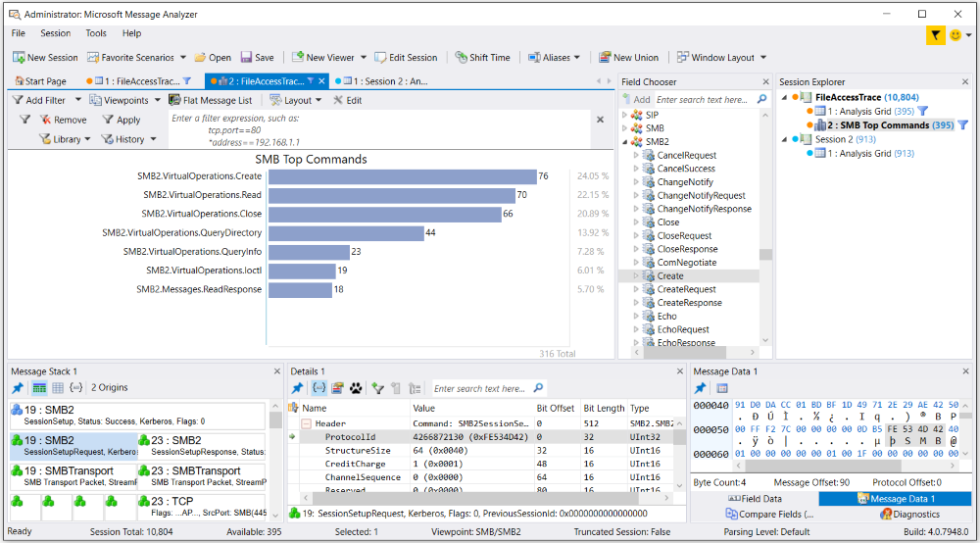This screenshot has height=543, width=980.
Task: Save the current trace with Save
Action: click(257, 58)
